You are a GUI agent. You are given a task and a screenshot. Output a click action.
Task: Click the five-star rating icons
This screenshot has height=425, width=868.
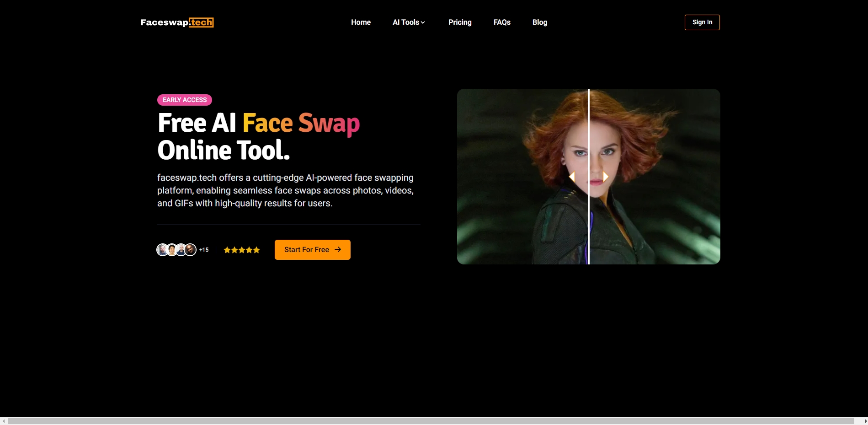pyautogui.click(x=242, y=250)
